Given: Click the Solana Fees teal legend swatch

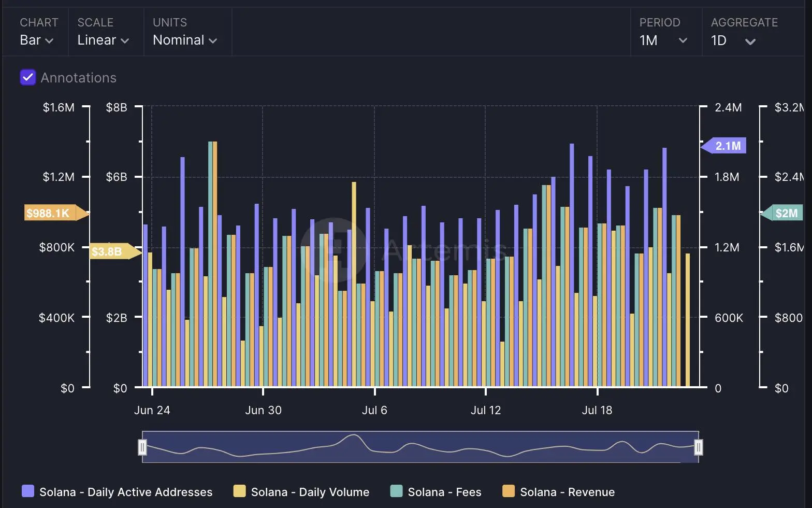Looking at the screenshot, I should (396, 491).
